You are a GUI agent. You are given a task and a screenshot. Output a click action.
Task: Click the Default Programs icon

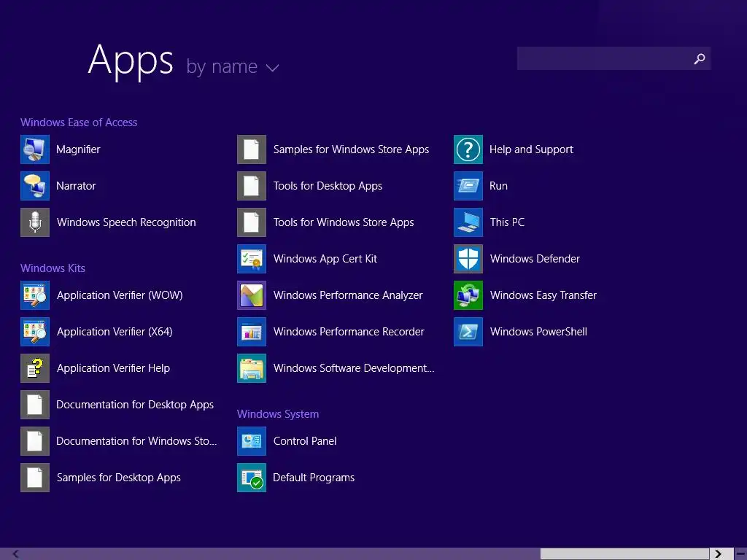click(x=252, y=478)
